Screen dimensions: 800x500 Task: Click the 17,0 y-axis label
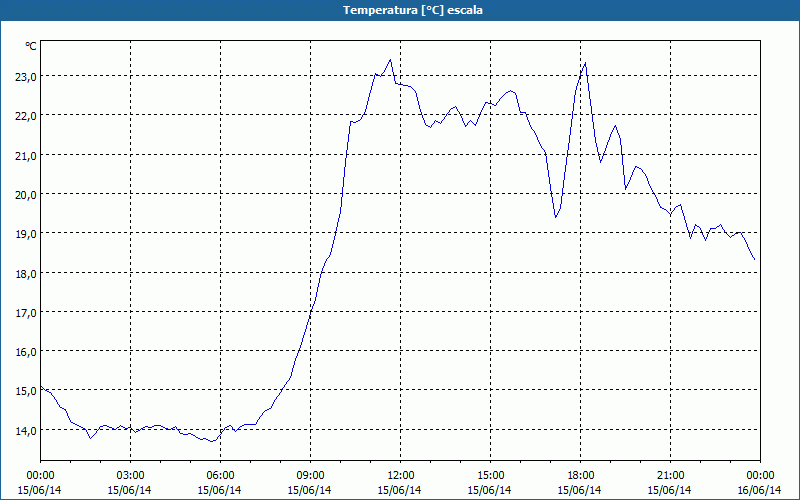click(x=26, y=312)
